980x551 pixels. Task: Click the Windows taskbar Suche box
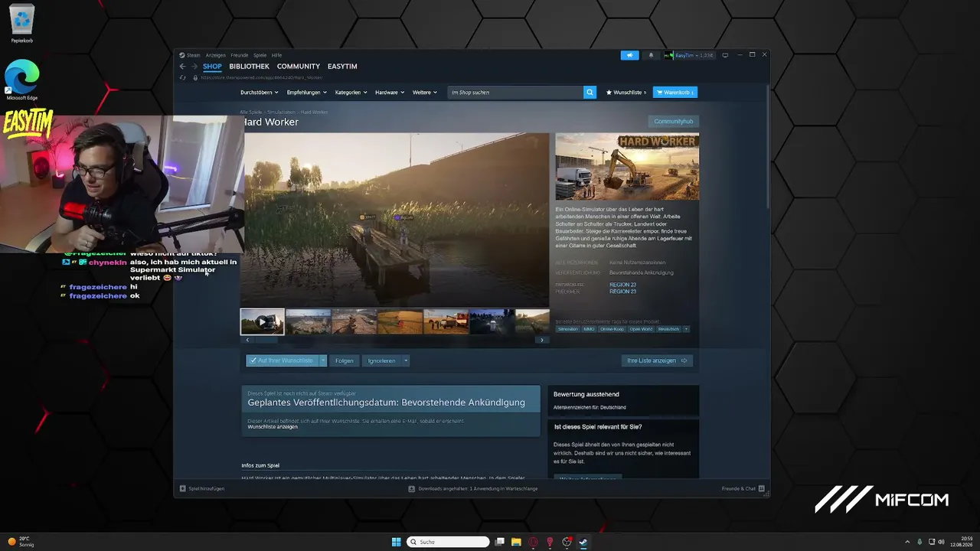click(x=448, y=542)
